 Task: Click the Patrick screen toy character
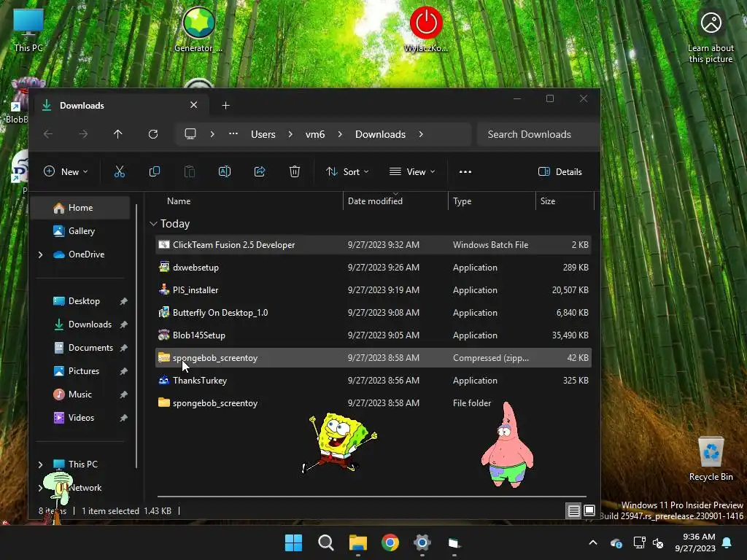(508, 446)
